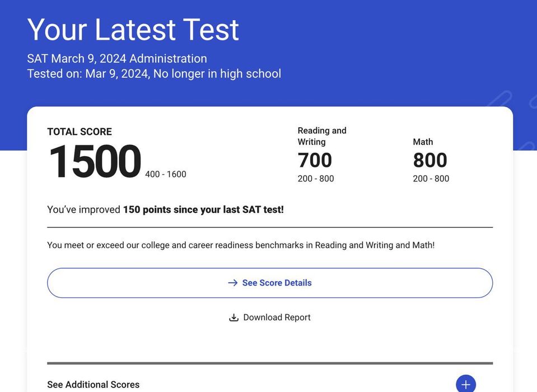Click the TOTAL SCORE label
Image resolution: width=537 pixels, height=392 pixels.
click(80, 132)
